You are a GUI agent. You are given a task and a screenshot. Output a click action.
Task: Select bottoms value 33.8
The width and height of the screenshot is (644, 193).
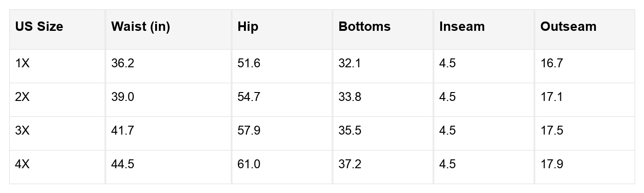click(x=350, y=97)
